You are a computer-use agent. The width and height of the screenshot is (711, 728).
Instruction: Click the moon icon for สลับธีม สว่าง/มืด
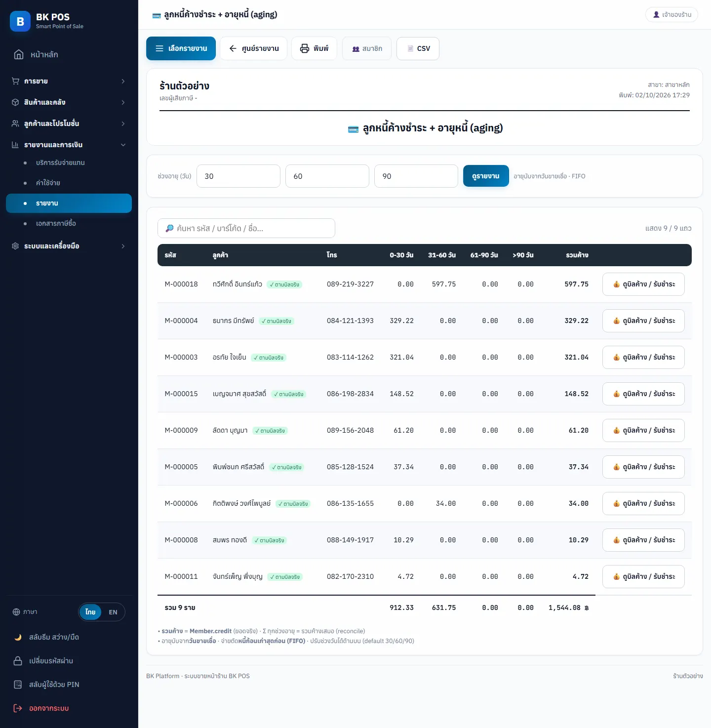18,637
